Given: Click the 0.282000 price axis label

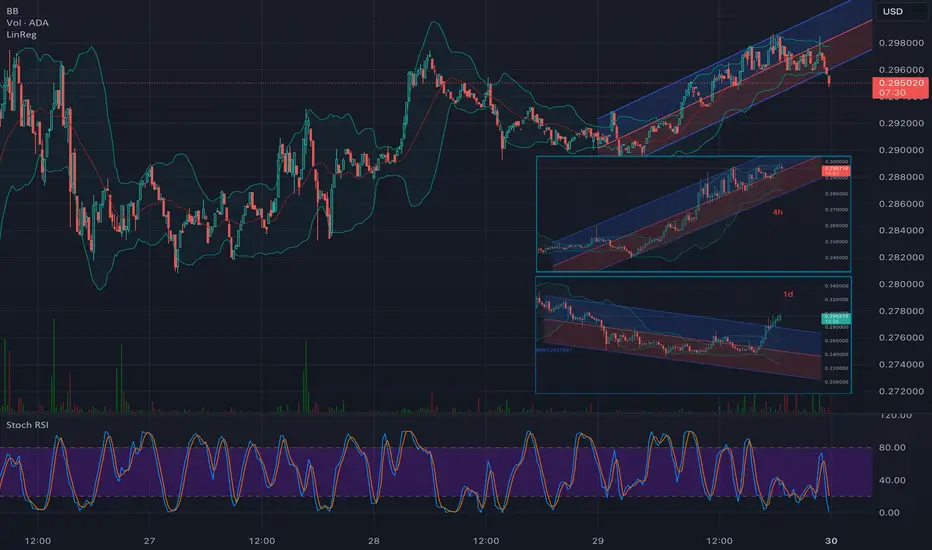Looking at the screenshot, I should [901, 257].
